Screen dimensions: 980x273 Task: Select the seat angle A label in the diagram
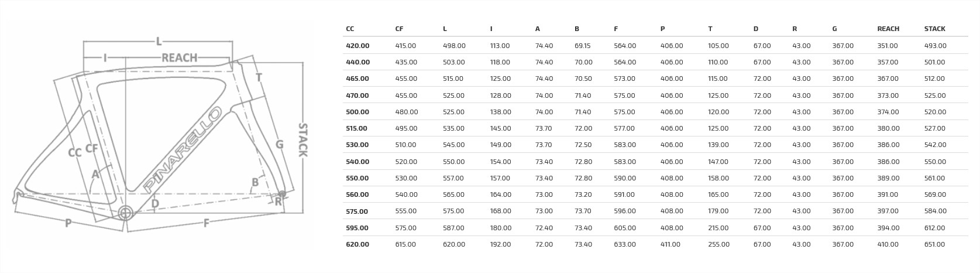click(x=96, y=174)
